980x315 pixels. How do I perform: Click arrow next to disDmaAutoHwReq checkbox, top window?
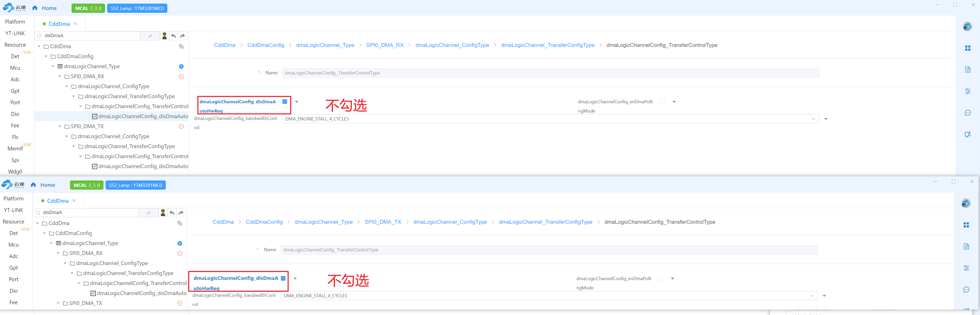[297, 102]
